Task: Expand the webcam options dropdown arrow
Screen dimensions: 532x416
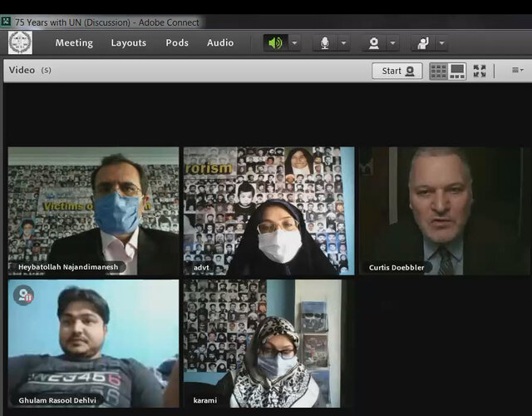Action: (x=393, y=43)
